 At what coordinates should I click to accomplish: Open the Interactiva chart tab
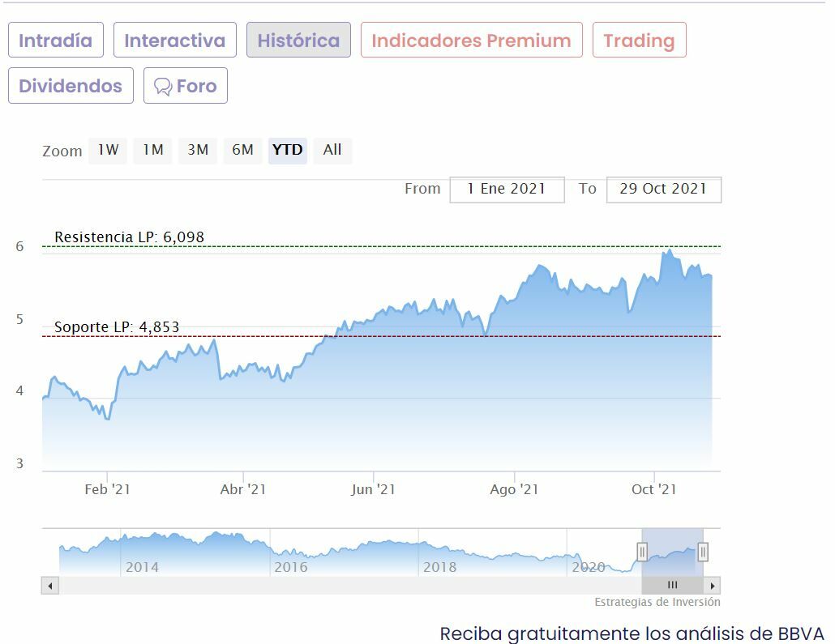click(x=175, y=41)
